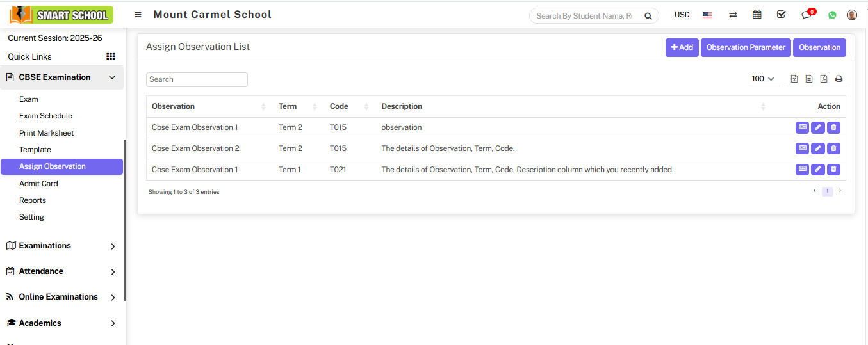The image size is (868, 345).
Task: Click the WhatsApp icon in the header
Action: coord(832,15)
